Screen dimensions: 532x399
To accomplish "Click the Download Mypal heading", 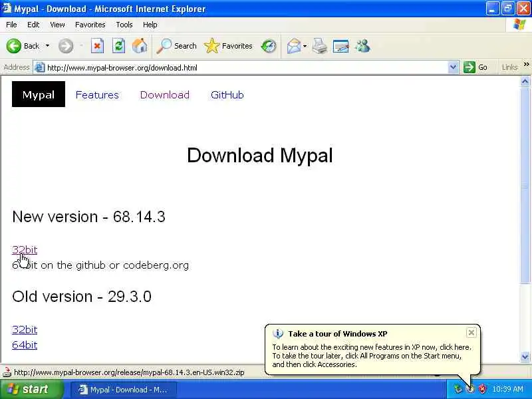I will 260,156.
